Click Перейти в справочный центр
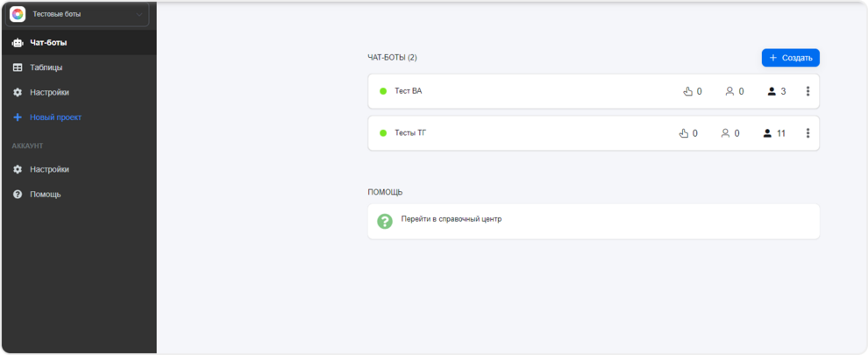The image size is (868, 355). click(451, 219)
